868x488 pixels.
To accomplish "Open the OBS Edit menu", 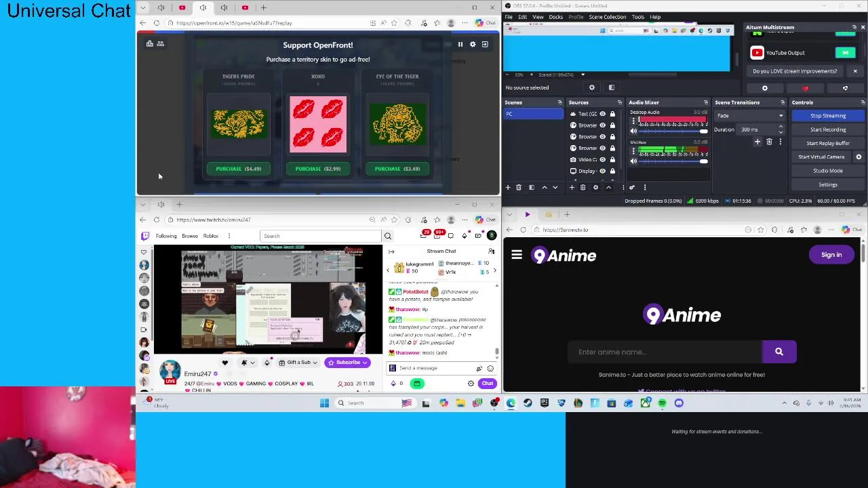I will coord(523,17).
